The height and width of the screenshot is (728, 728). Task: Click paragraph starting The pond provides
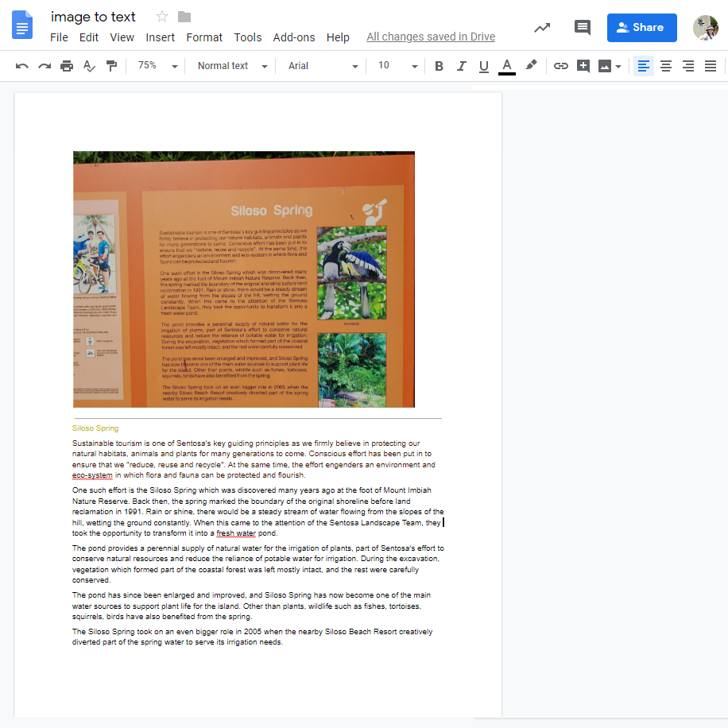258,564
